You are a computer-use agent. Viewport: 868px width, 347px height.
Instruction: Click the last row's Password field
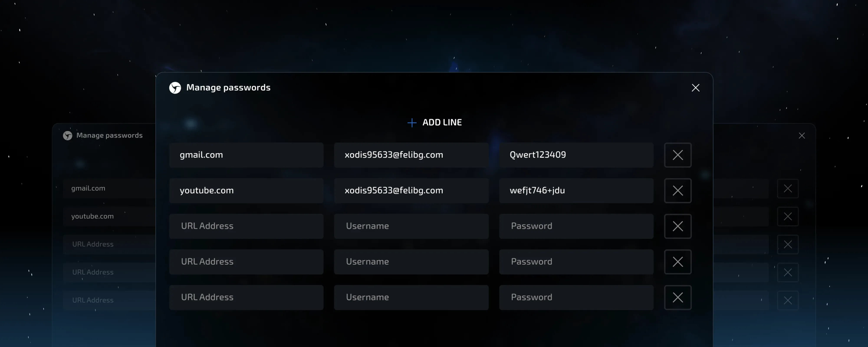click(576, 298)
